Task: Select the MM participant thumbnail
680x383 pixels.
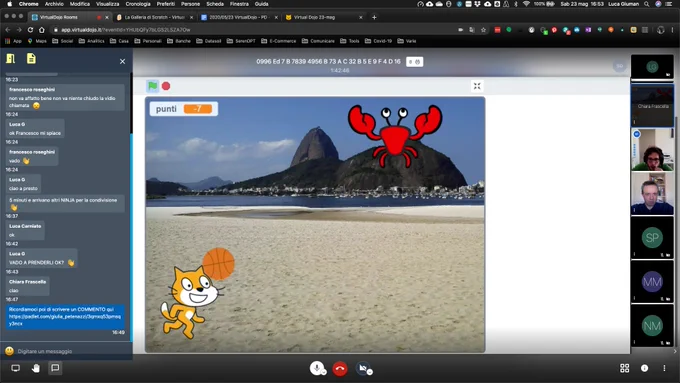Action: (652, 282)
